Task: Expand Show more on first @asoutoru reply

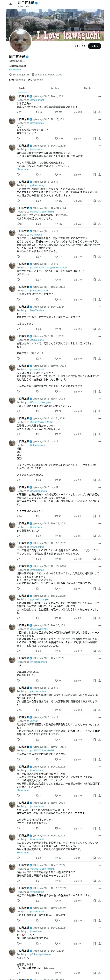Action: (23, 169)
